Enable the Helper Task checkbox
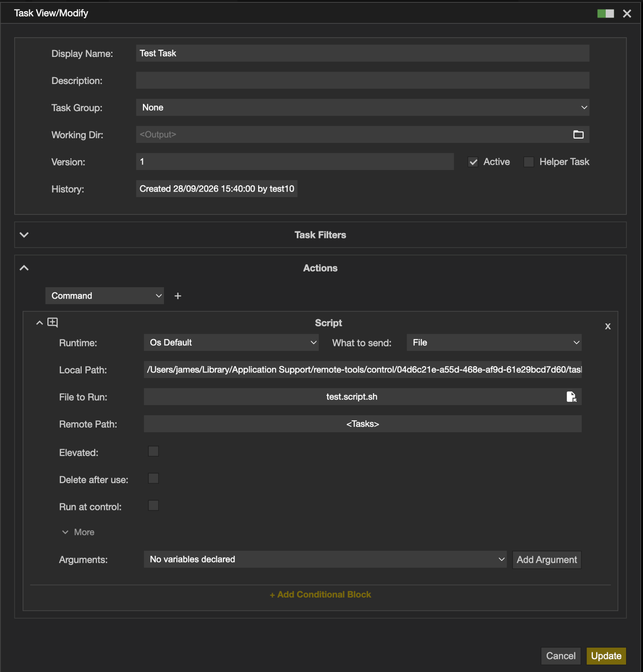The height and width of the screenshot is (672, 643). click(529, 162)
